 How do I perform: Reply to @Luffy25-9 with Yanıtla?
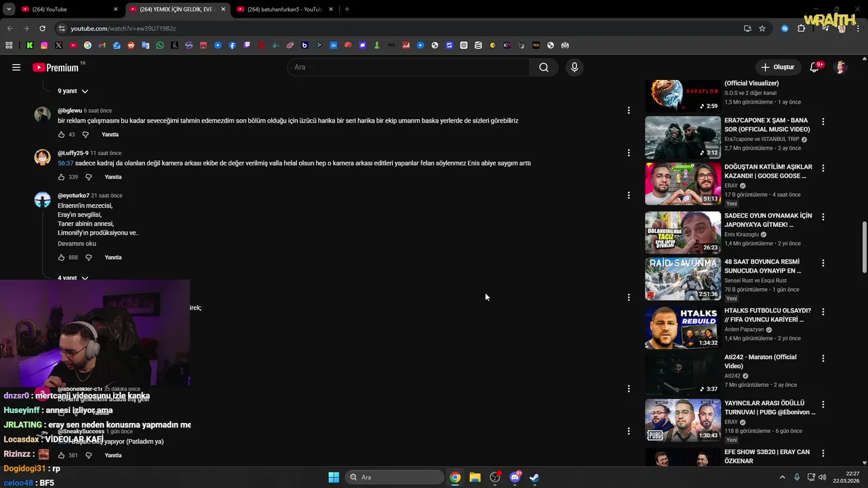[x=113, y=177]
